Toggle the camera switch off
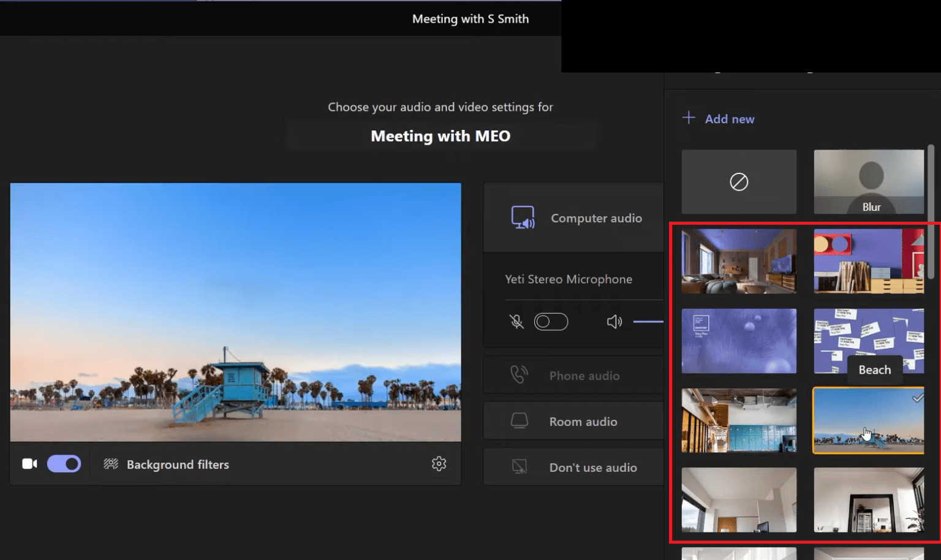The width and height of the screenshot is (941, 560). click(x=64, y=464)
